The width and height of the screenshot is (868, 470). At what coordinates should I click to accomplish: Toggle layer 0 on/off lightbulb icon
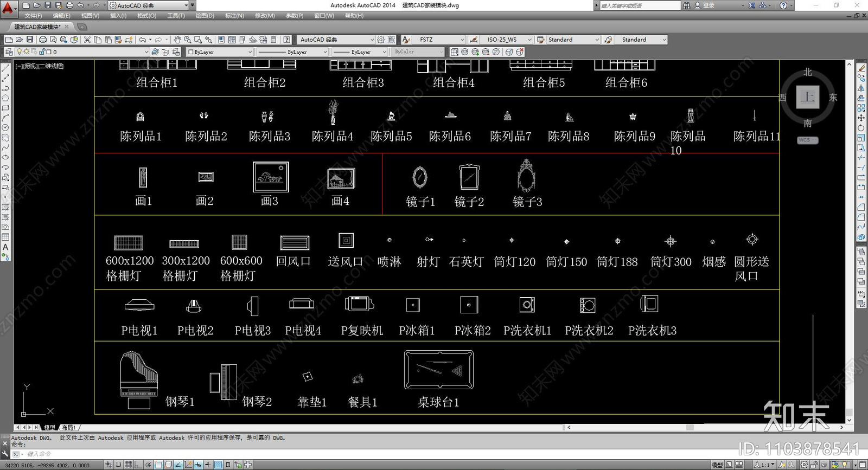click(20, 52)
